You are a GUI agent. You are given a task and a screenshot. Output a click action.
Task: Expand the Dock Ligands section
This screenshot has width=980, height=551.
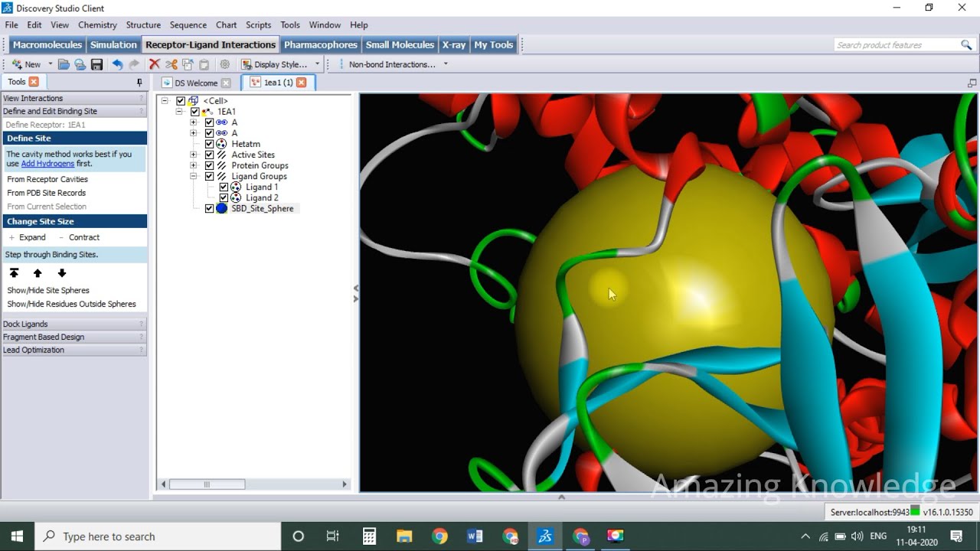point(73,324)
